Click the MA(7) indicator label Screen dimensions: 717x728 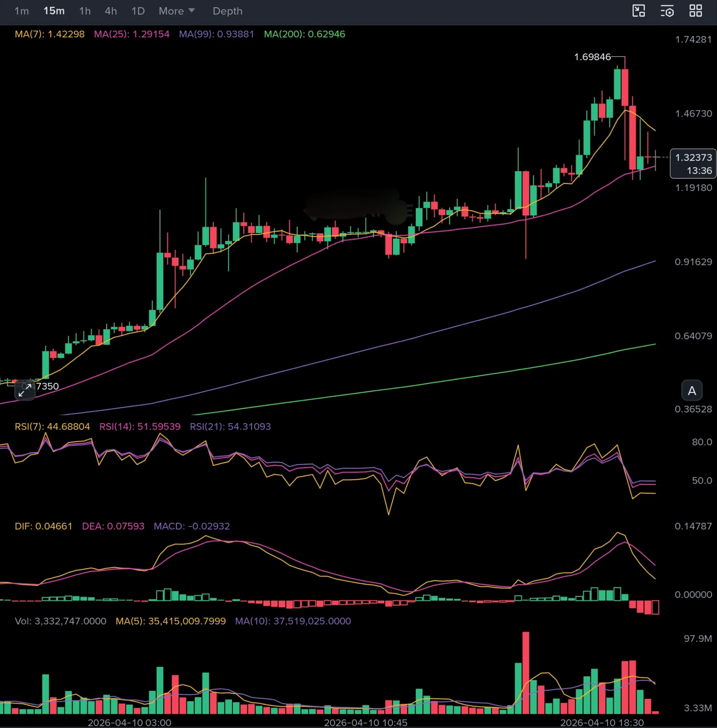click(x=49, y=34)
